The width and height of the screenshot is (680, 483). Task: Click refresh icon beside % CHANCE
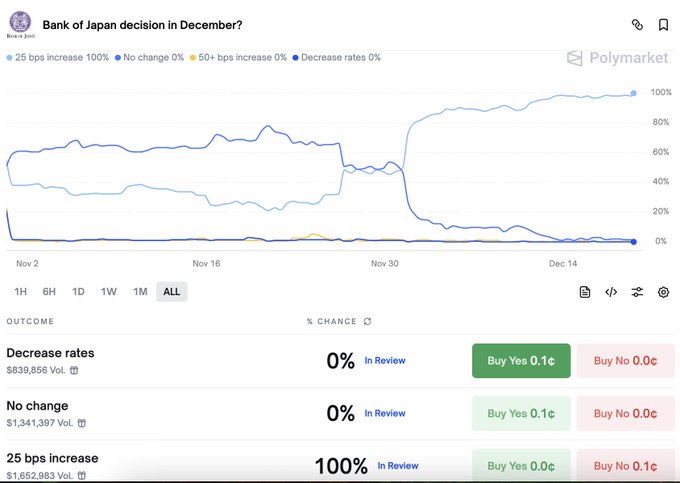coord(367,321)
